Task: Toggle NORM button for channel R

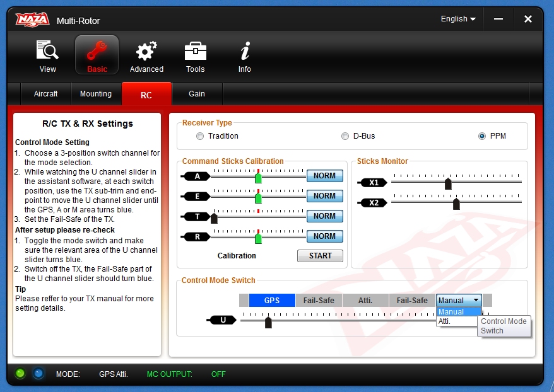Action: tap(325, 236)
